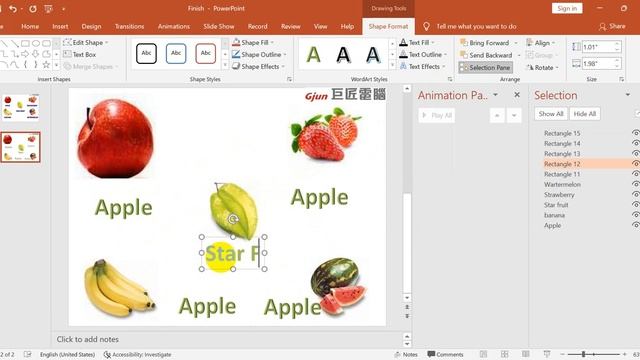
Task: Pick the oval shape in shapes gallery
Action: (x=36, y=43)
